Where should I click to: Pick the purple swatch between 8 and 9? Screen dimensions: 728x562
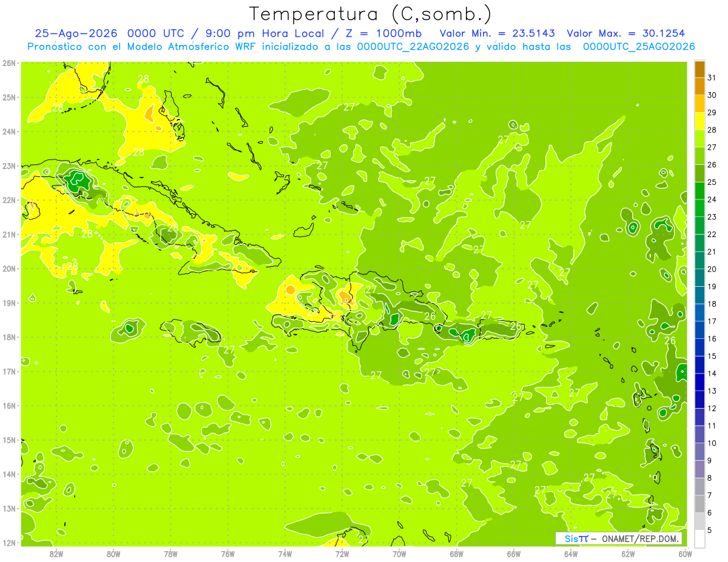699,469
